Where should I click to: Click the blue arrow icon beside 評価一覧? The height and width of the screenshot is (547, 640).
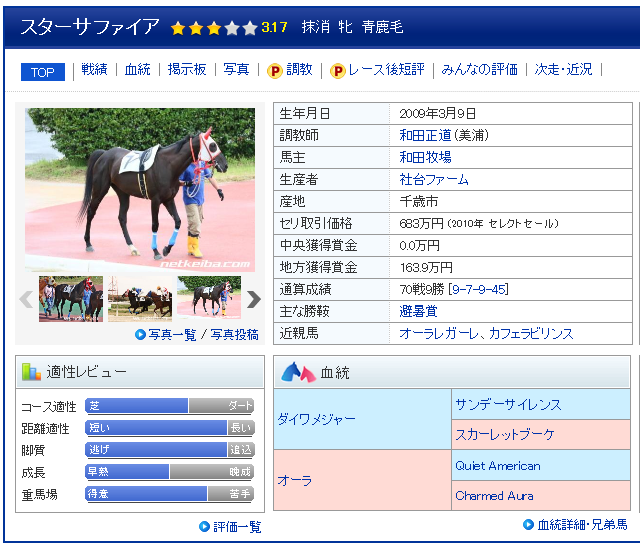coord(204,527)
